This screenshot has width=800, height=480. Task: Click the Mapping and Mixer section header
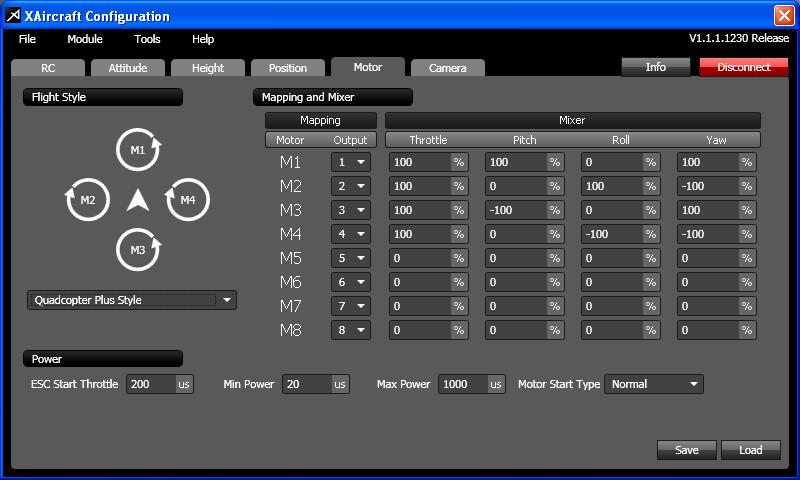(333, 97)
